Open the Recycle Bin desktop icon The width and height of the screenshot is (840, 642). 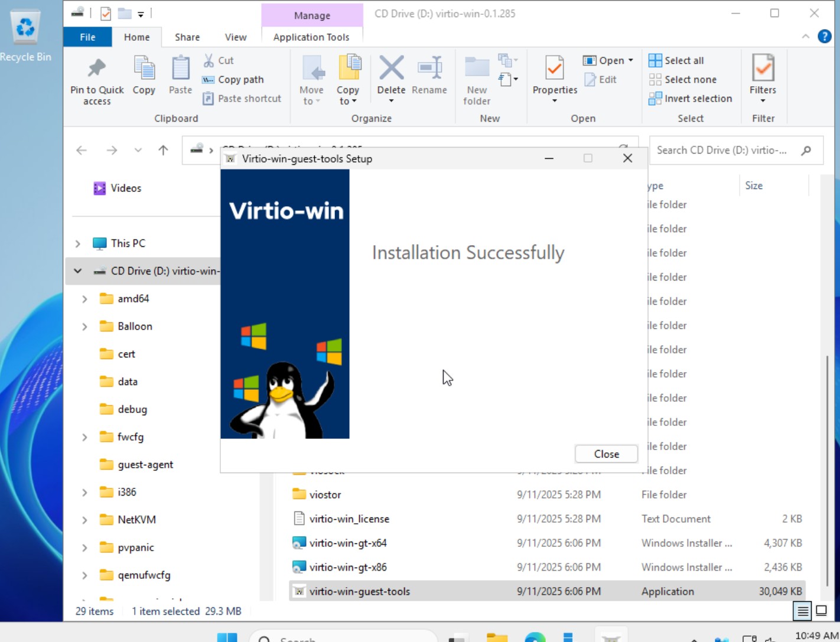click(25, 30)
